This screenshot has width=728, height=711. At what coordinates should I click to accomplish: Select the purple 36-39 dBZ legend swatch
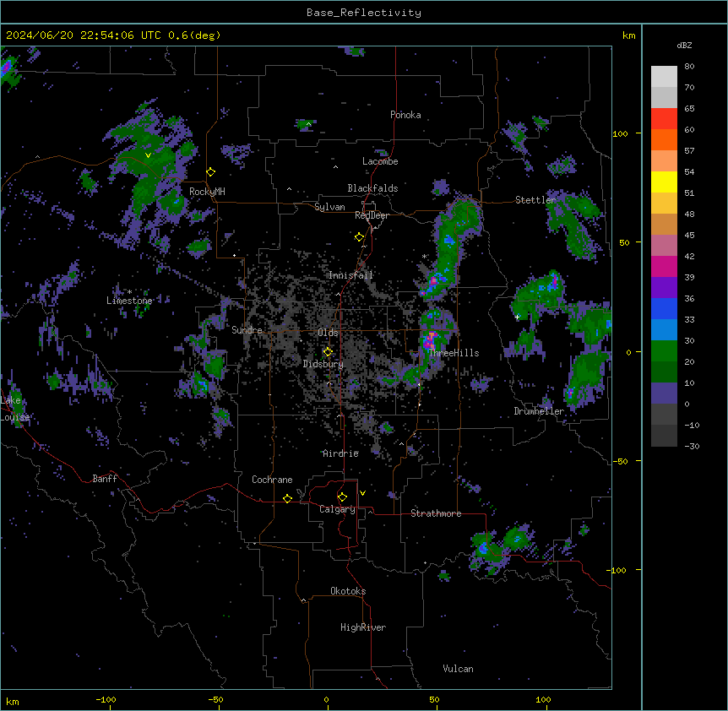coord(664,288)
